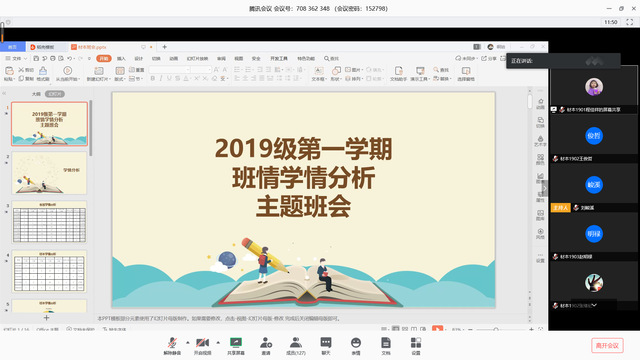Select slide 3 table thumbnail

point(49,222)
